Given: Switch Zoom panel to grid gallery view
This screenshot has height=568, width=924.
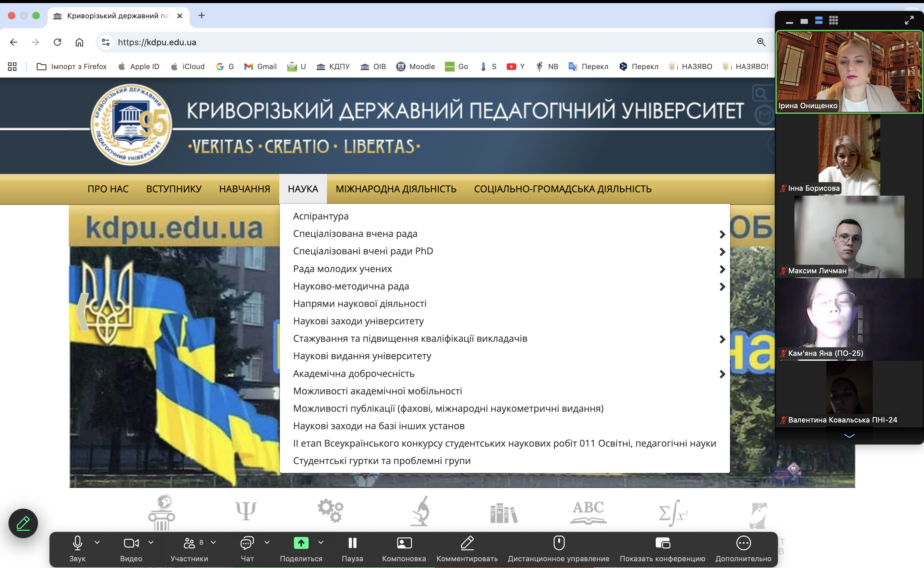Looking at the screenshot, I should (834, 20).
